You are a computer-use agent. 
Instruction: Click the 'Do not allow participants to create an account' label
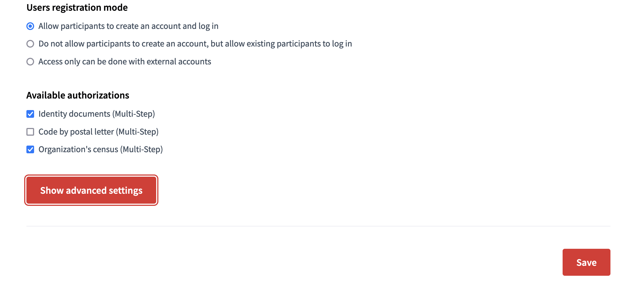tap(195, 44)
